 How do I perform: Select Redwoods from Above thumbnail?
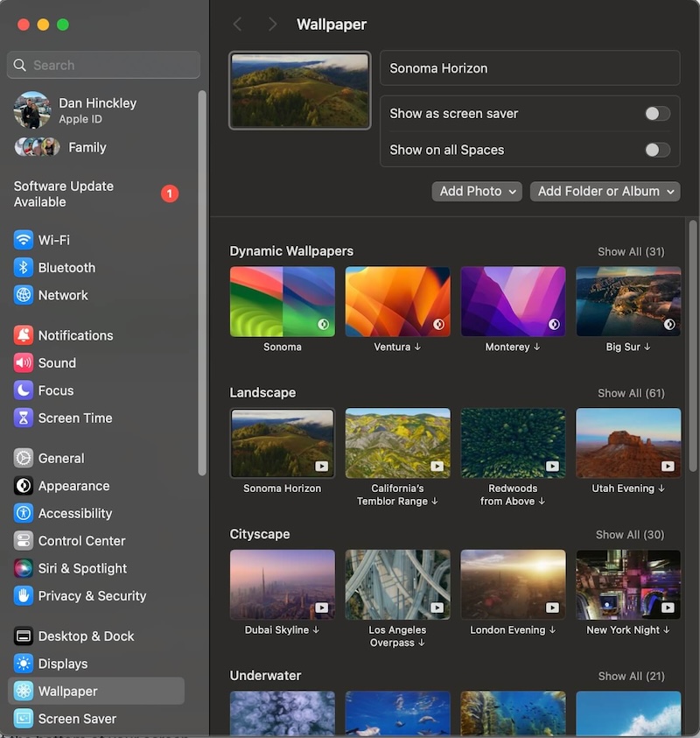click(513, 443)
